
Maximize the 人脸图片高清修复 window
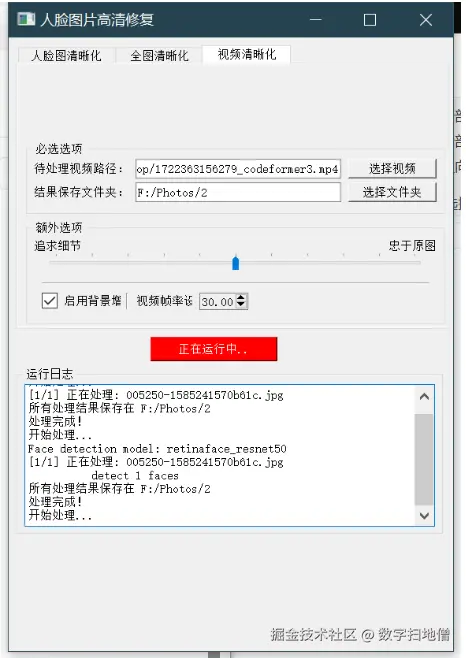(370, 19)
